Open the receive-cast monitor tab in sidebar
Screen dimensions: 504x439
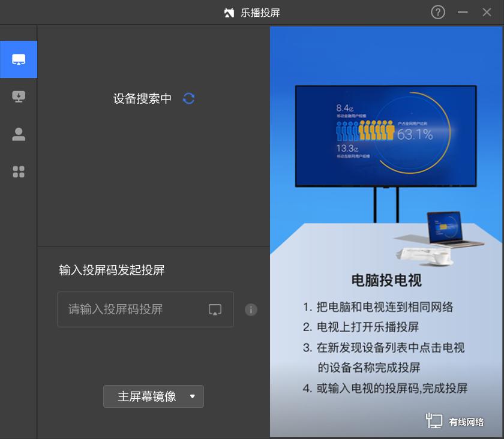tap(19, 97)
